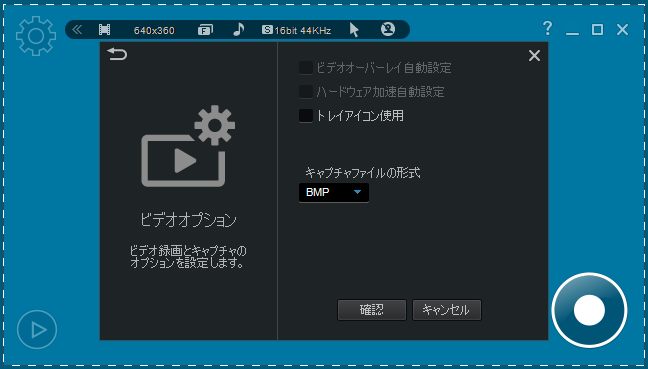Screen dimensions: 648x369
Task: Click the play button at bottom left
Action: click(x=37, y=330)
